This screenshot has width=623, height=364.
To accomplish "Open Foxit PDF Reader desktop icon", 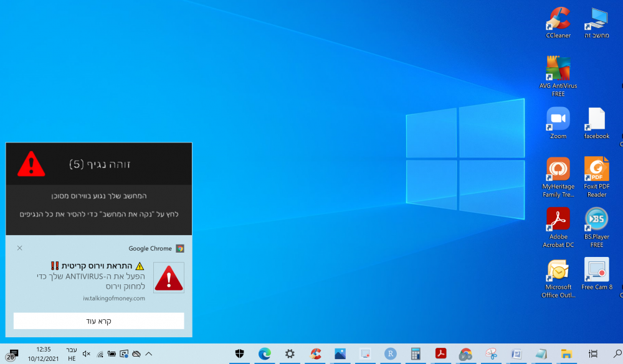I will point(596,177).
